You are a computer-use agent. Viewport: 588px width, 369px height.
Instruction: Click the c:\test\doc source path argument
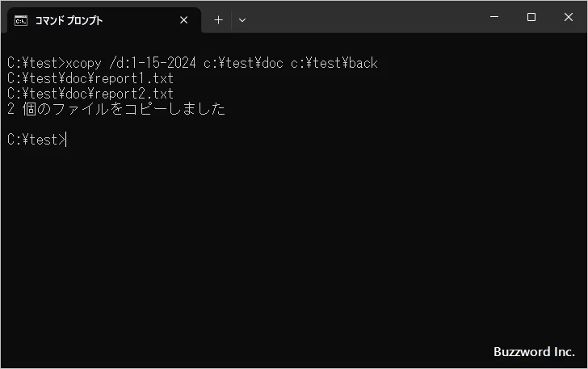pos(244,63)
